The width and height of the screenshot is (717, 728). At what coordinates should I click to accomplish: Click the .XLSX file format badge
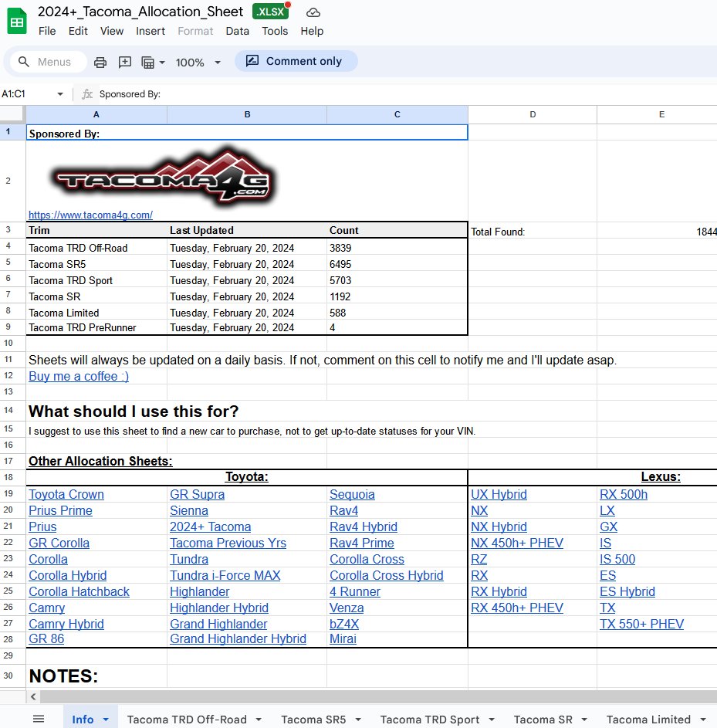click(x=271, y=12)
